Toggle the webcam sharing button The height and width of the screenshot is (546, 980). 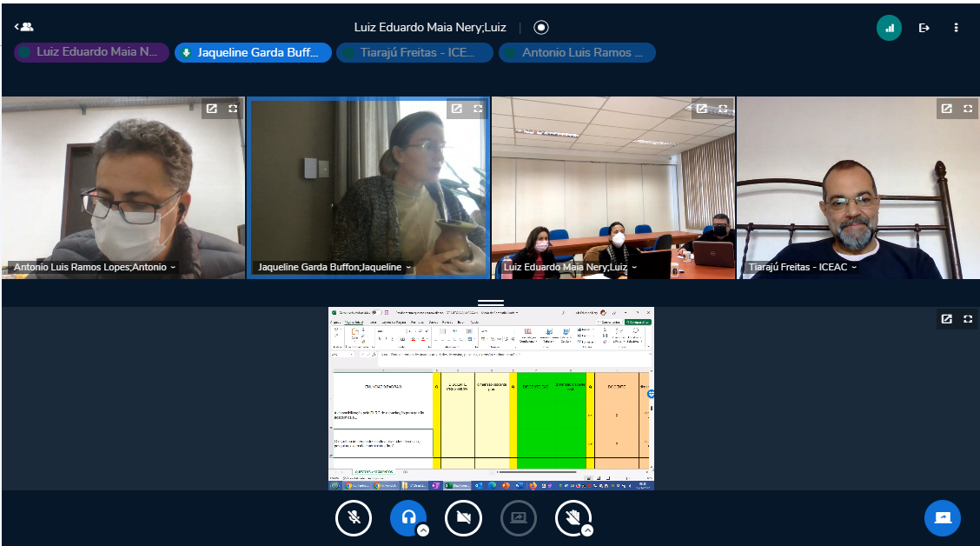463,518
